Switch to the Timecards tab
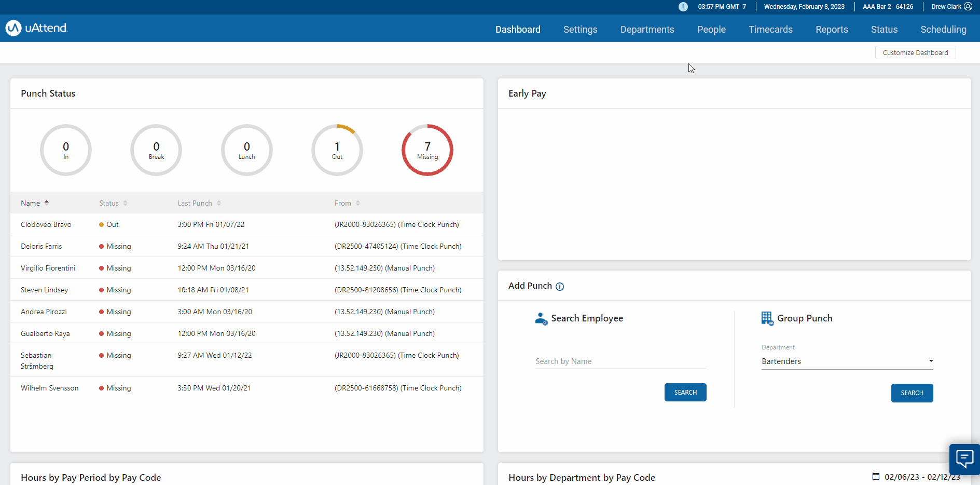 pos(770,30)
